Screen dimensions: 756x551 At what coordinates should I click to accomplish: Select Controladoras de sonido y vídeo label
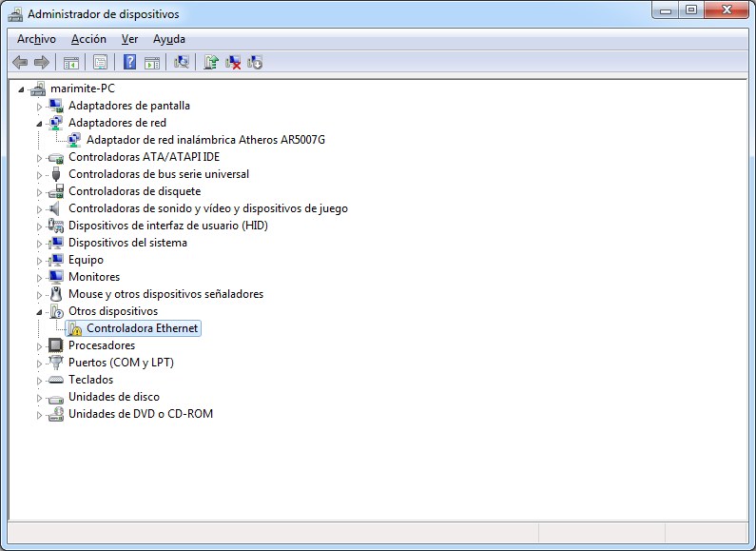tap(208, 208)
